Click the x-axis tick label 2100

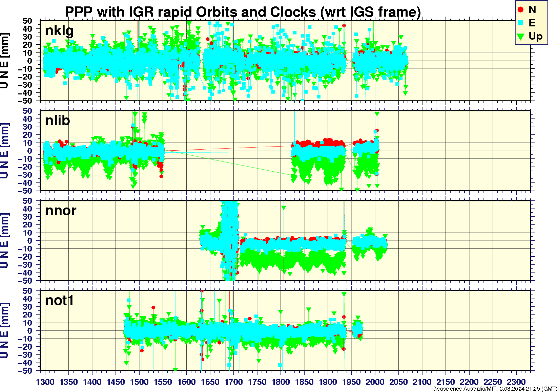pos(422,382)
